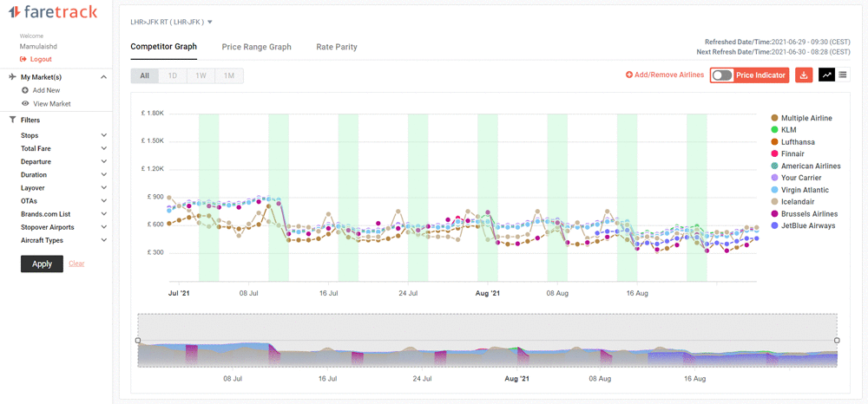This screenshot has height=404, width=868.
Task: Click the Apply filters button
Action: click(42, 264)
